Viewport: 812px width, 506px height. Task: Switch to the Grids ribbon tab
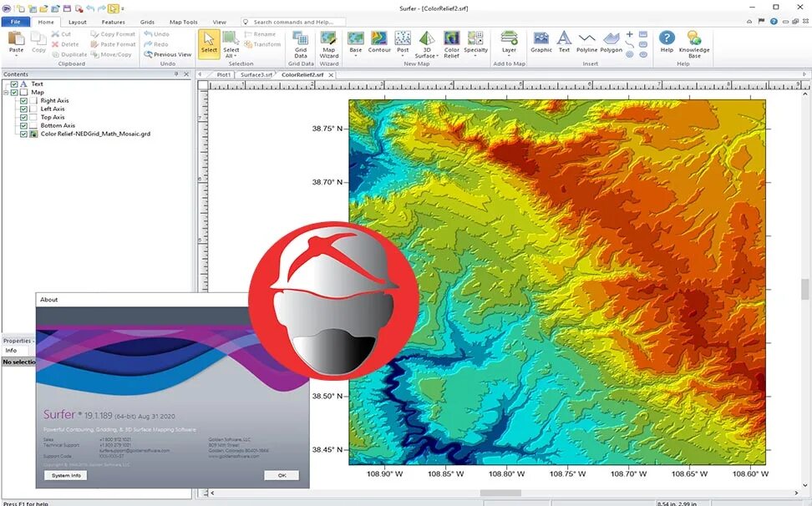point(148,23)
